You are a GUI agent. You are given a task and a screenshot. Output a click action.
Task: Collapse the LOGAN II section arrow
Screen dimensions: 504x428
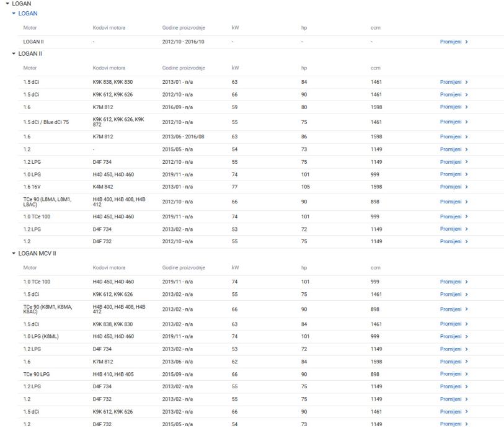coord(14,54)
